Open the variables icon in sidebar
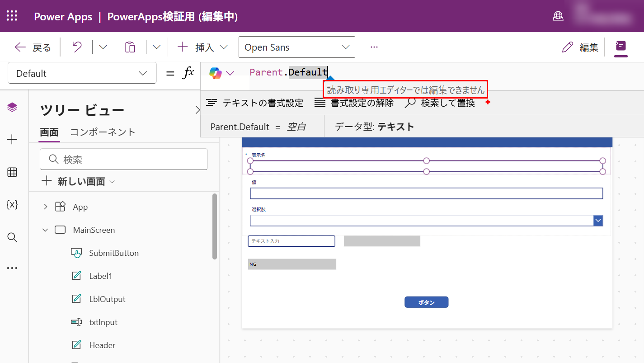The width and height of the screenshot is (644, 363). tap(12, 205)
